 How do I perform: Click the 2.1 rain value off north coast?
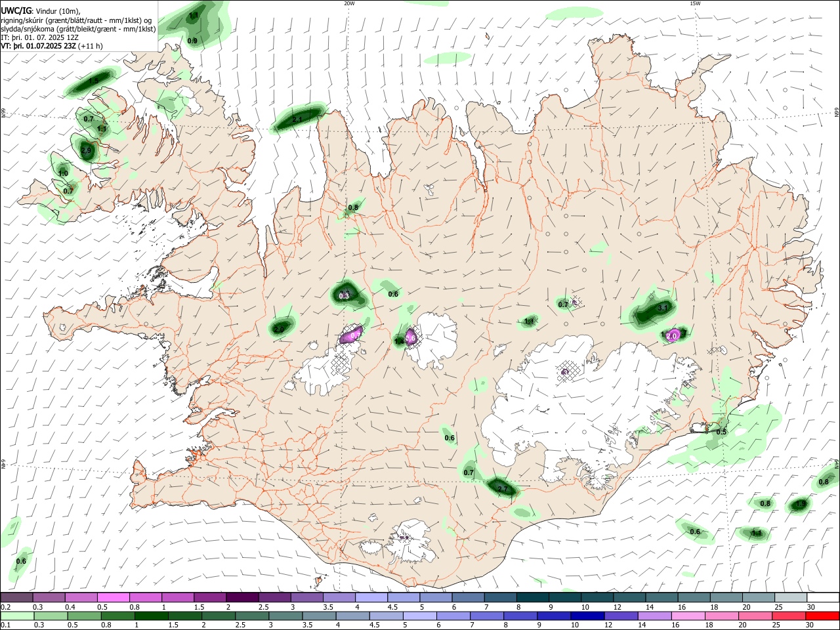(297, 119)
